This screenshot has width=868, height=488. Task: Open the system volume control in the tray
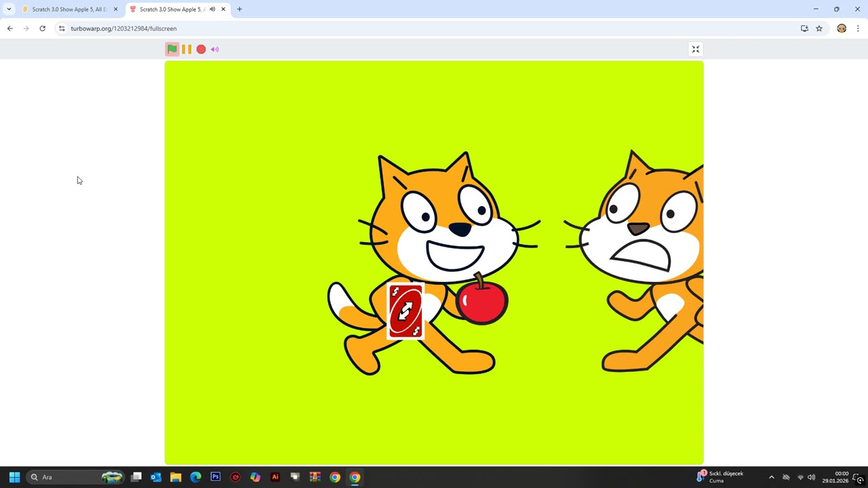[811, 477]
